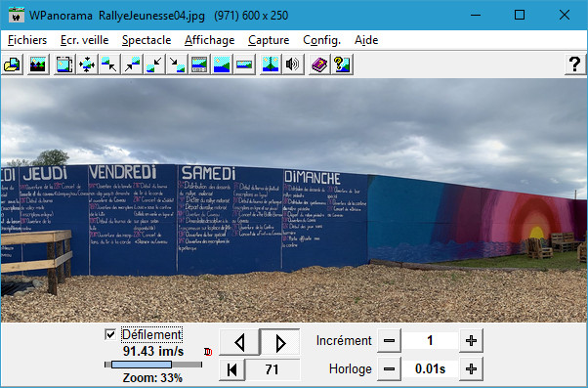This screenshot has width=588, height=388.
Task: Click the Incrément label
Action: click(344, 341)
